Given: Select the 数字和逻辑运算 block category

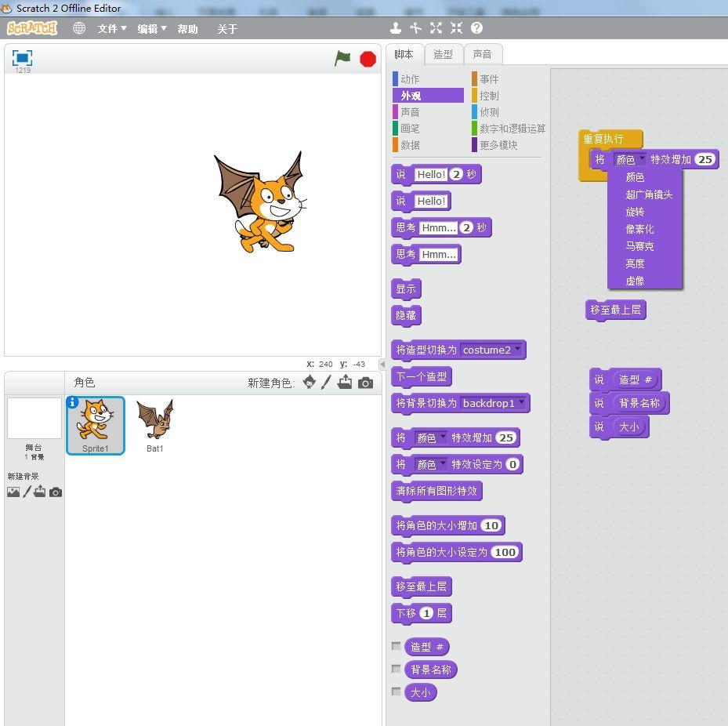Looking at the screenshot, I should tap(508, 129).
